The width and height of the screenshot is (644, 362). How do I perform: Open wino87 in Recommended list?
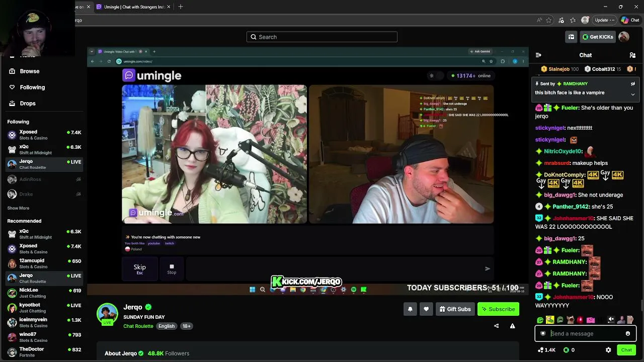tap(44, 337)
